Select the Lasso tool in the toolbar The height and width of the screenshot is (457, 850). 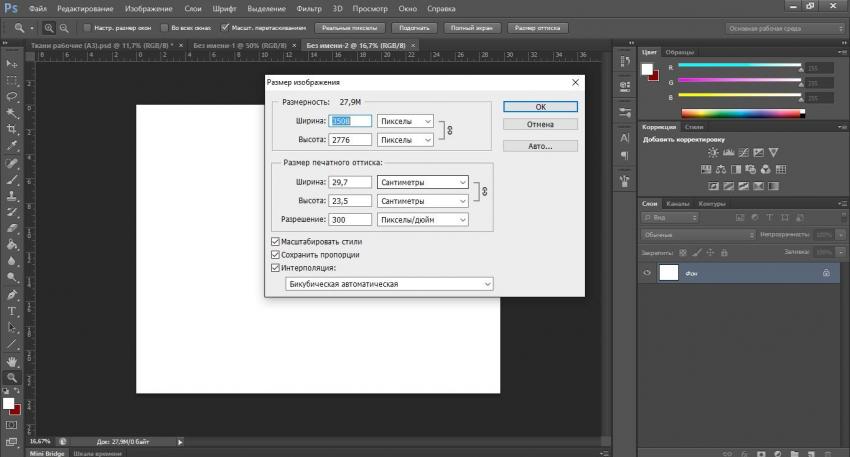12,96
